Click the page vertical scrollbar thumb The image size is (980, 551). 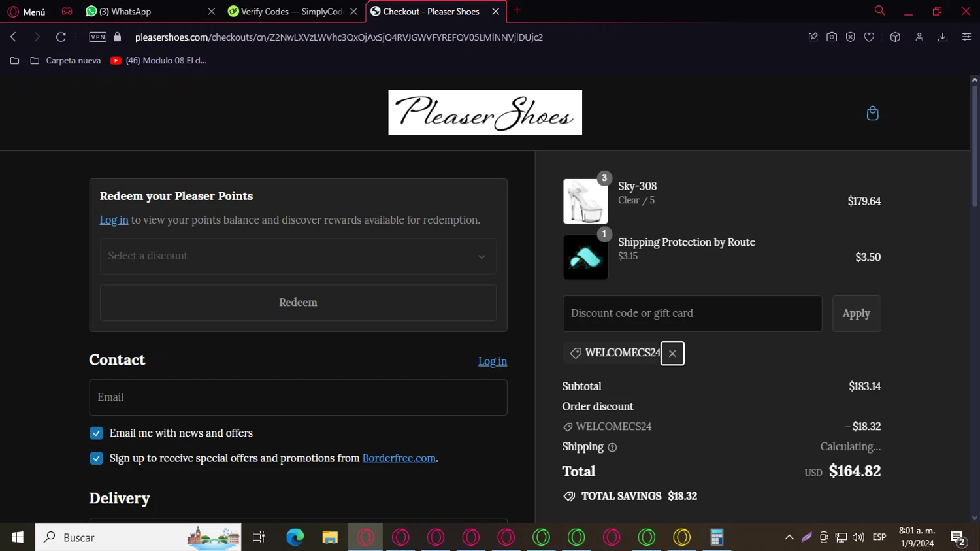point(975,146)
